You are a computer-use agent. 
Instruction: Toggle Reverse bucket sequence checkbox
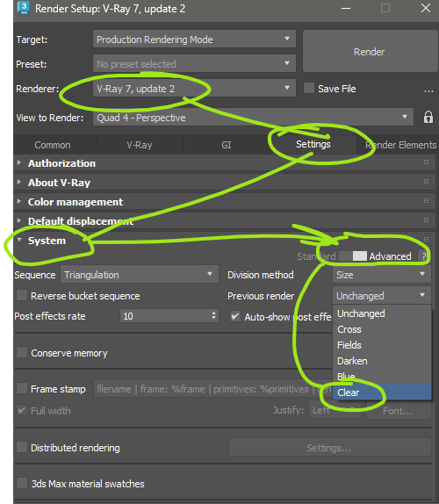pos(22,295)
